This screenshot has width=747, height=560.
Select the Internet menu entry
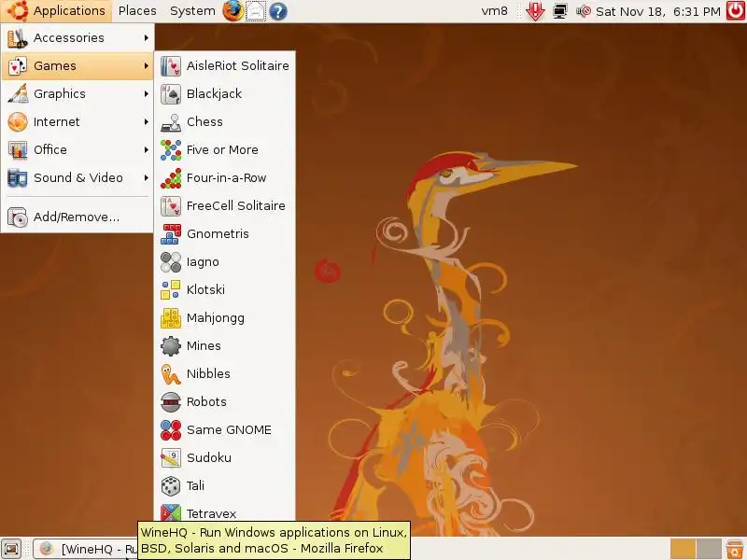[78, 122]
